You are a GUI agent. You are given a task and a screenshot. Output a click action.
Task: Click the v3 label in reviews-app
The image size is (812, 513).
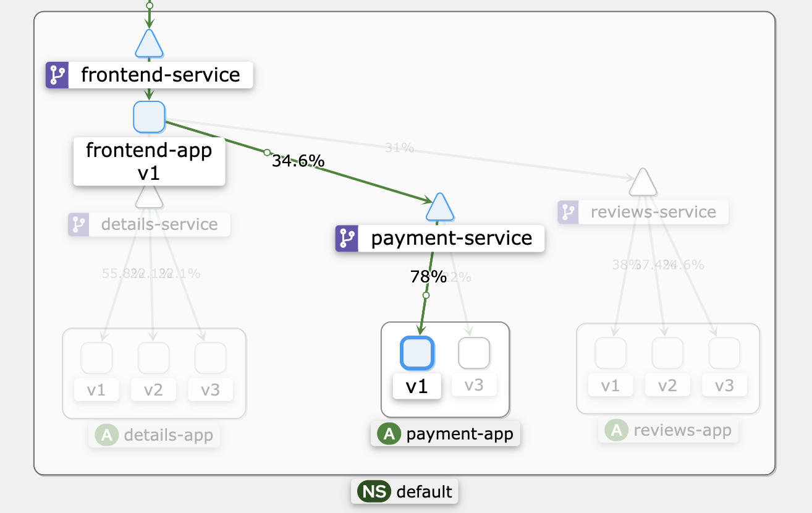tap(724, 386)
